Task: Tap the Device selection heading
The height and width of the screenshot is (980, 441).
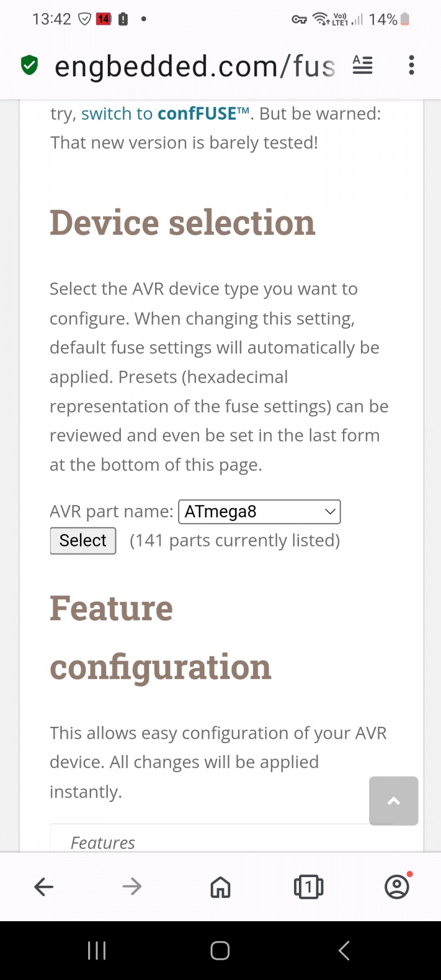Action: click(x=182, y=223)
